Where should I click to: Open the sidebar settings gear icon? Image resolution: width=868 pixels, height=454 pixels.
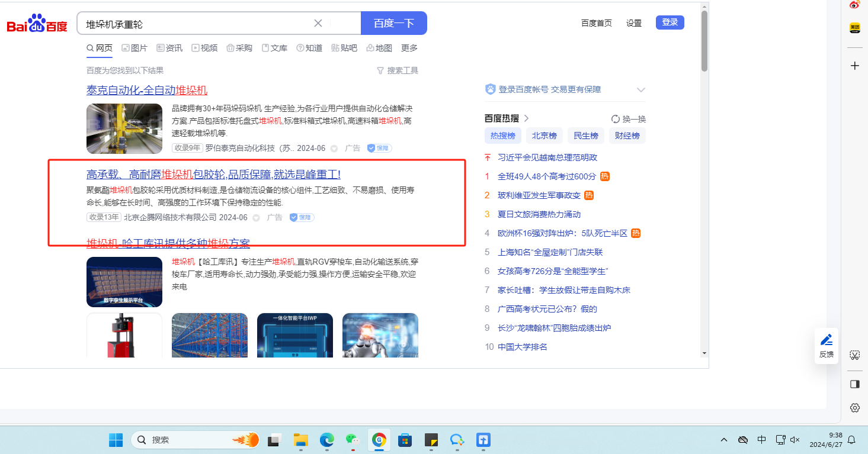[854, 408]
